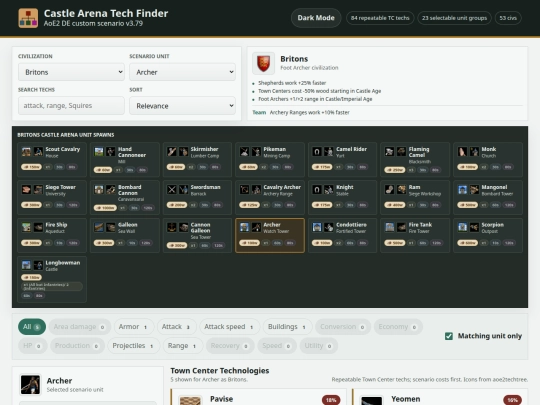Image resolution: width=540 pixels, height=405 pixels.
Task: Select the All filter tab
Action: [32, 326]
